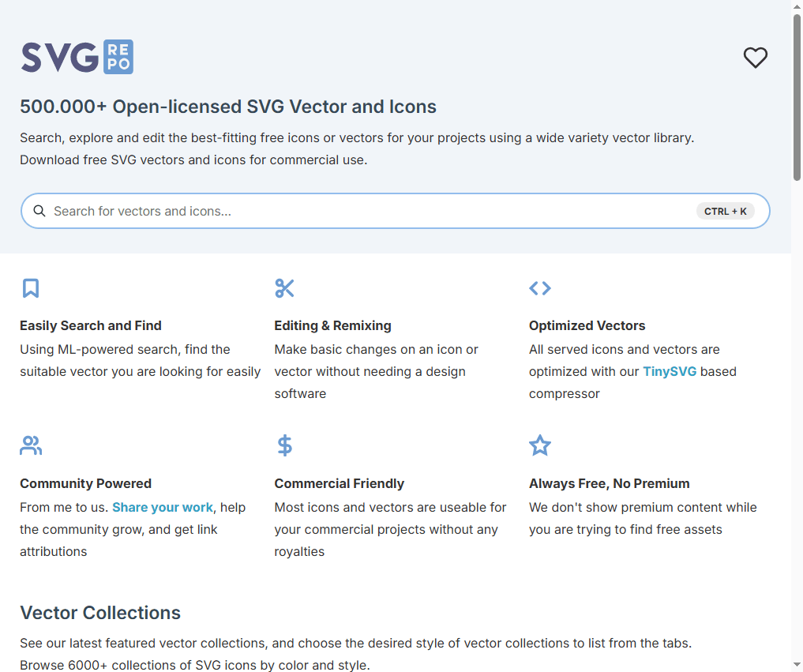Open favorites with the heart icon
Image resolution: width=803 pixels, height=672 pixels.
point(755,58)
